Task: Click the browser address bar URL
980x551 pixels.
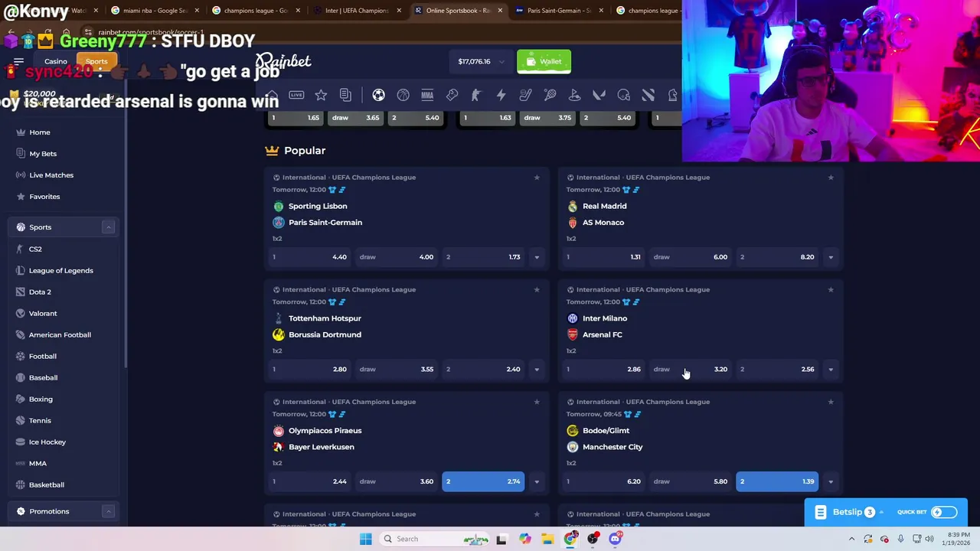Action: pos(150,32)
